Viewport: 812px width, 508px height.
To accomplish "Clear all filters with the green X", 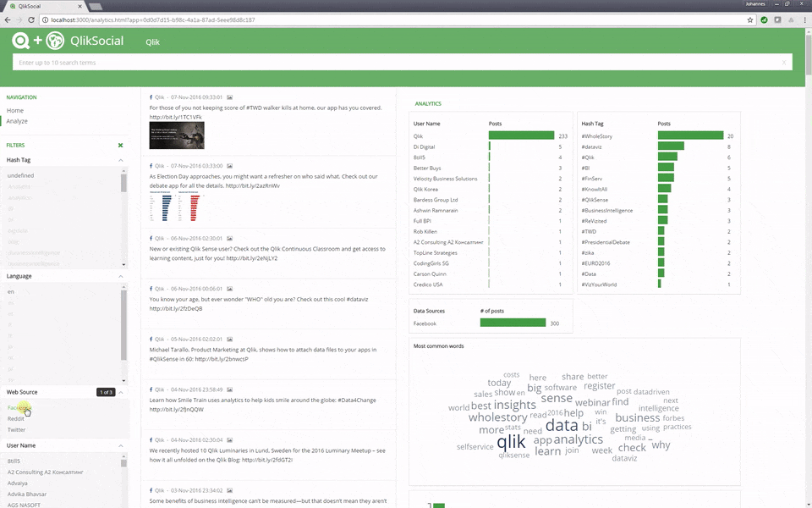I will 121,145.
